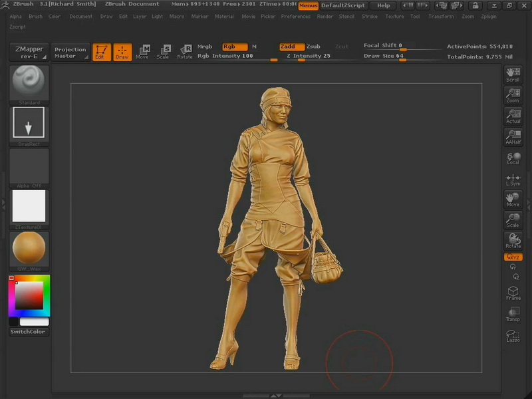Open the Transform menu

pyautogui.click(x=441, y=17)
